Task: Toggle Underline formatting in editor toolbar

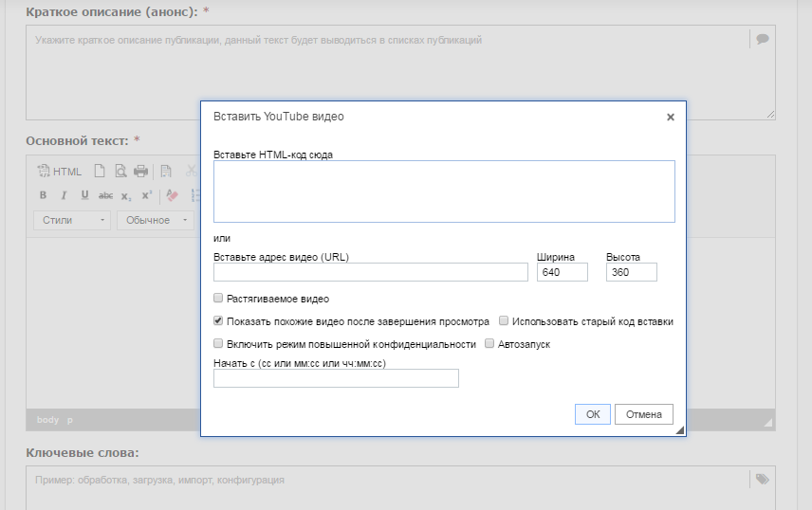Action: point(84,195)
